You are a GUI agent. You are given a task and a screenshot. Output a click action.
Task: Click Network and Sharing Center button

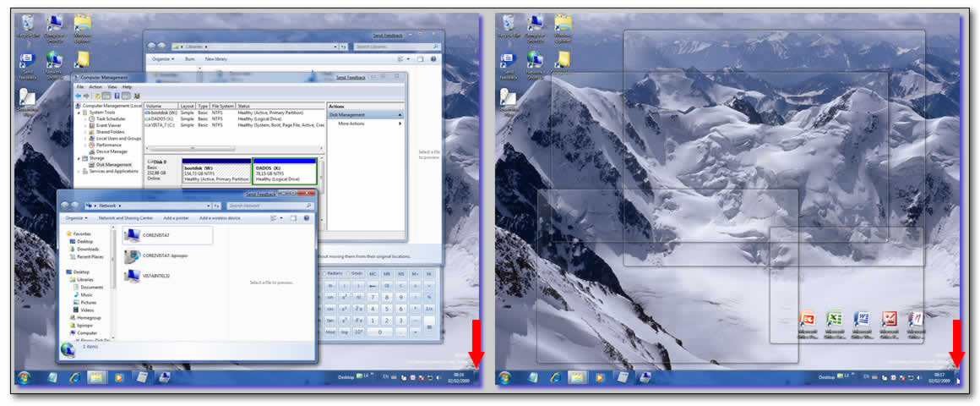coord(125,218)
